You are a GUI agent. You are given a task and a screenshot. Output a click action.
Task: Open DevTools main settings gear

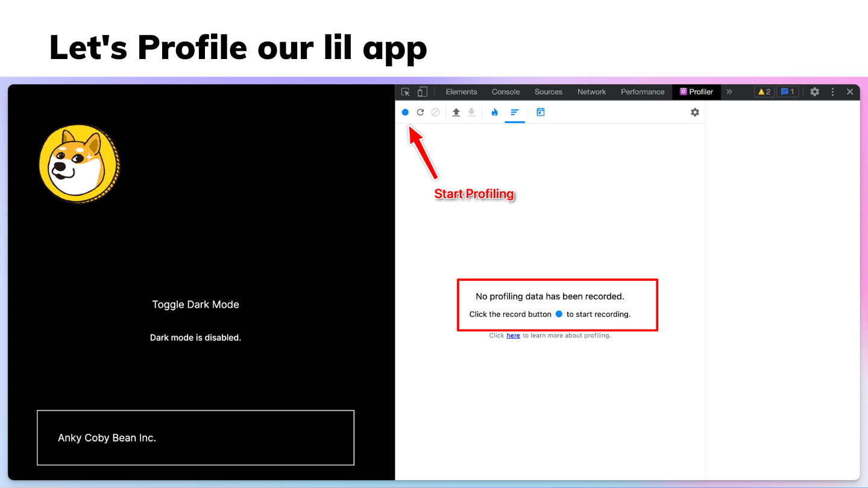pyautogui.click(x=814, y=92)
